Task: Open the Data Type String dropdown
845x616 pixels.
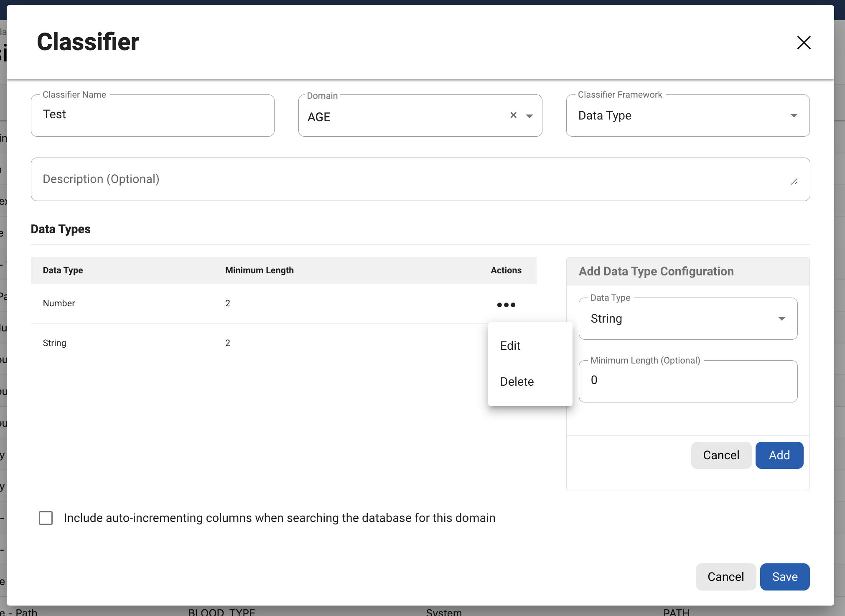Action: [781, 319]
